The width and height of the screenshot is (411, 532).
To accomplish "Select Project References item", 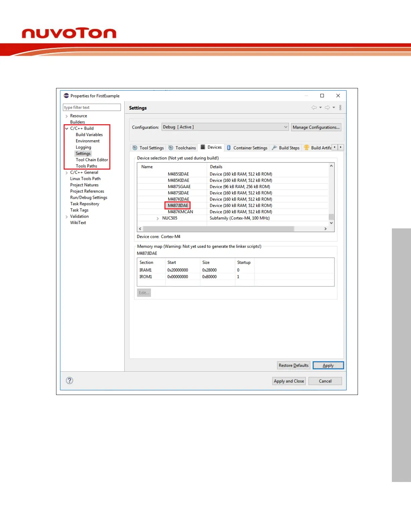I will pyautogui.click(x=87, y=191).
